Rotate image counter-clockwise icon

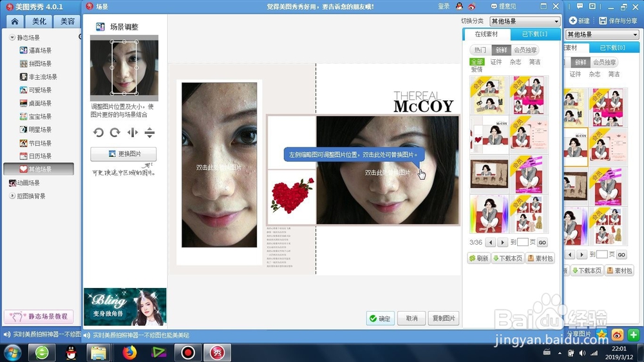tap(98, 132)
